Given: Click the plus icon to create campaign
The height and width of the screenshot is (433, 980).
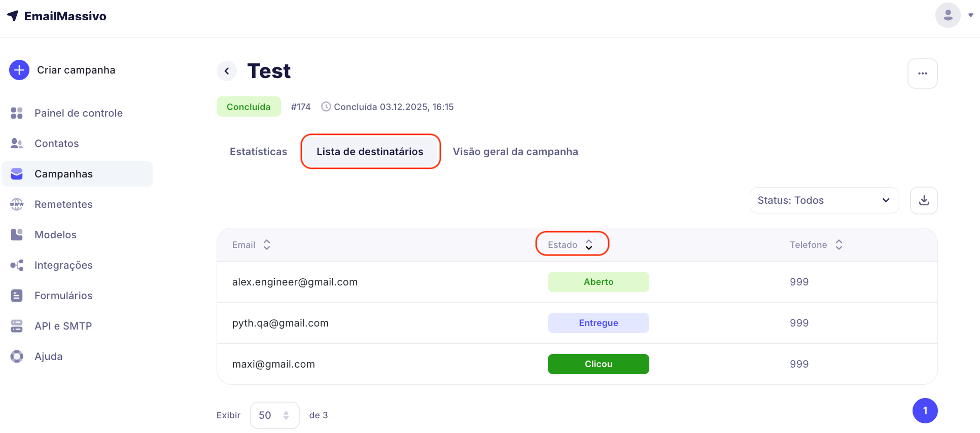Looking at the screenshot, I should coord(19,70).
